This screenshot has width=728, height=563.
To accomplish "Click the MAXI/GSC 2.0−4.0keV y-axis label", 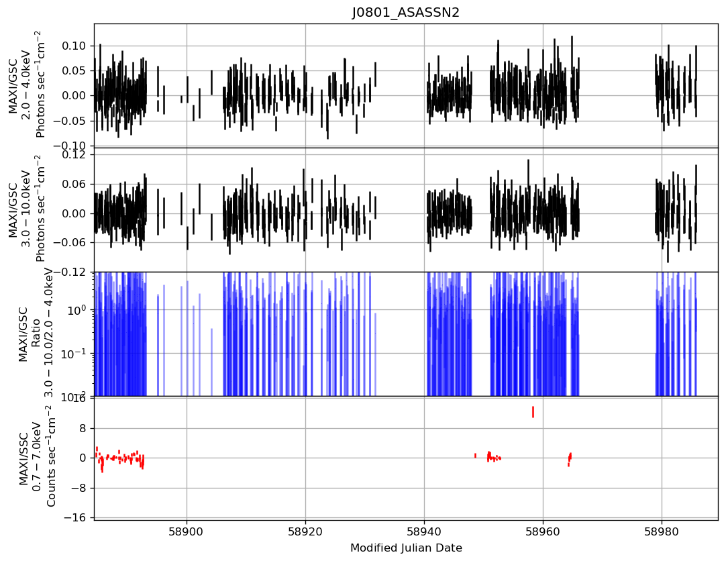I will [x=27, y=85].
